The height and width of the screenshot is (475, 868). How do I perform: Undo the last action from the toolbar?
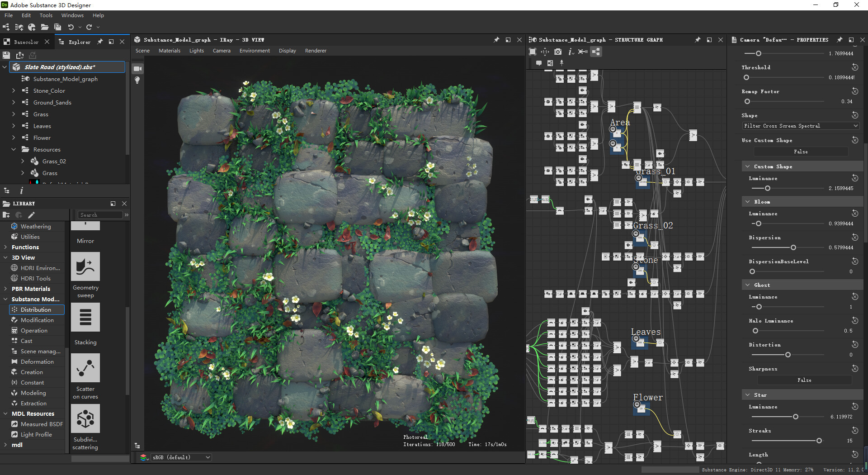[x=71, y=27]
